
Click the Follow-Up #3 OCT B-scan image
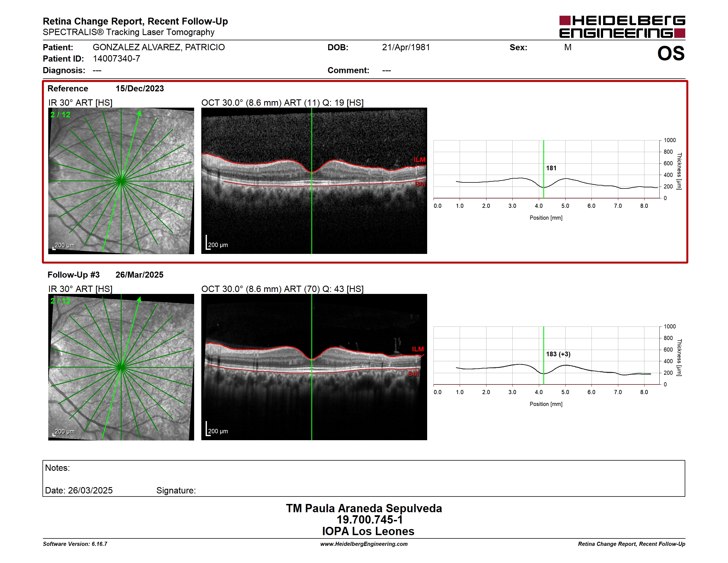pos(314,367)
